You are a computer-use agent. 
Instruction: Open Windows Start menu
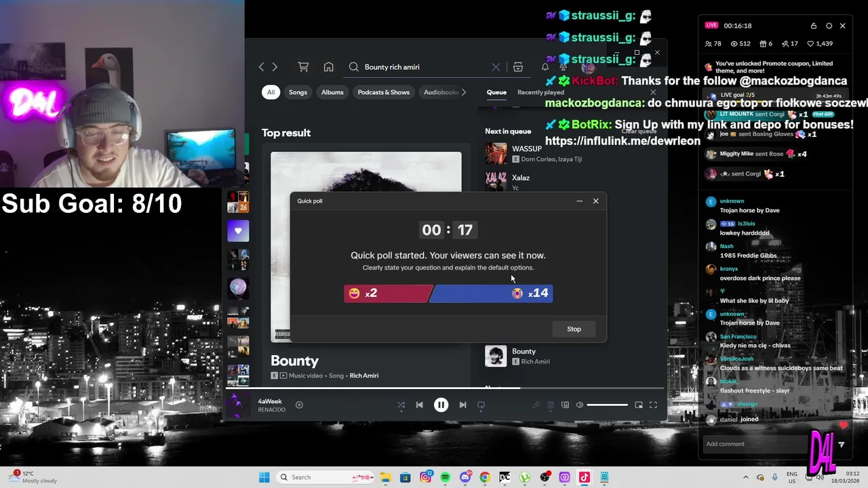coord(264,477)
